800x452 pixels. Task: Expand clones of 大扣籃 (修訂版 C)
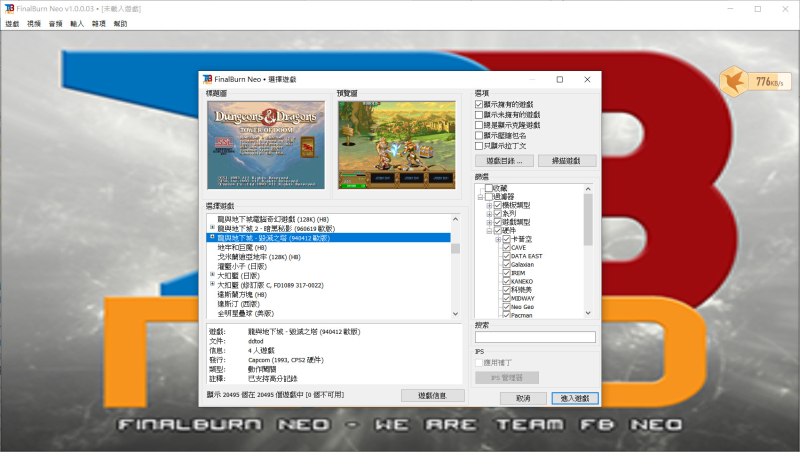212,284
